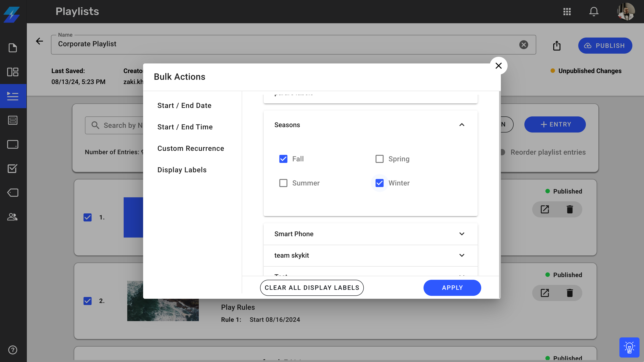Open the notifications bell
Screen dimensions: 644x362
594,11
